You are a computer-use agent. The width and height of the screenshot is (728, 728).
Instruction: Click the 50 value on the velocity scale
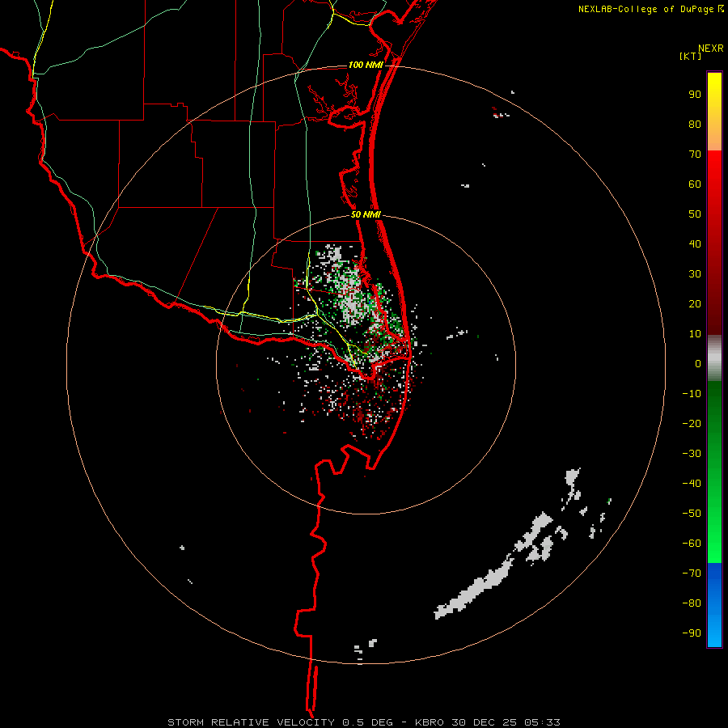pyautogui.click(x=695, y=214)
